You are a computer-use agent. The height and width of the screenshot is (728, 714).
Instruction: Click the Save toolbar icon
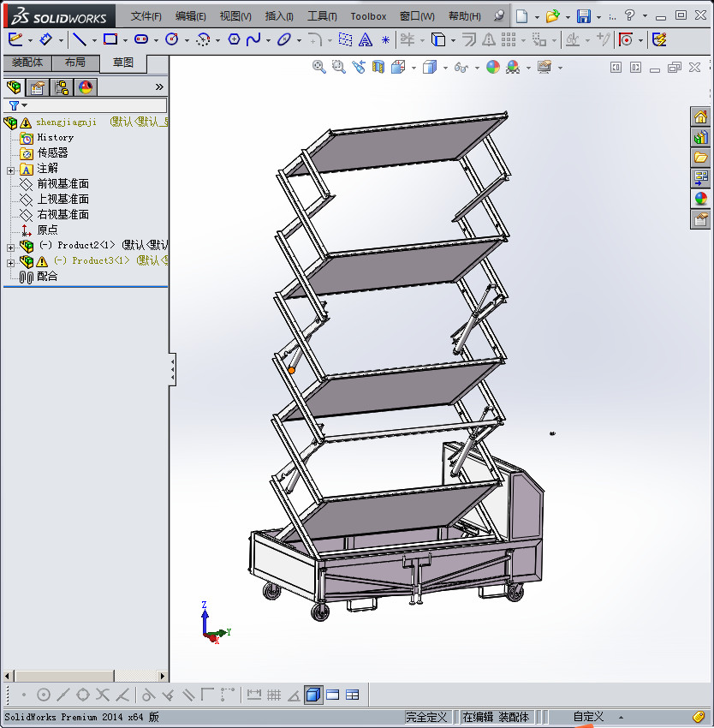(584, 16)
